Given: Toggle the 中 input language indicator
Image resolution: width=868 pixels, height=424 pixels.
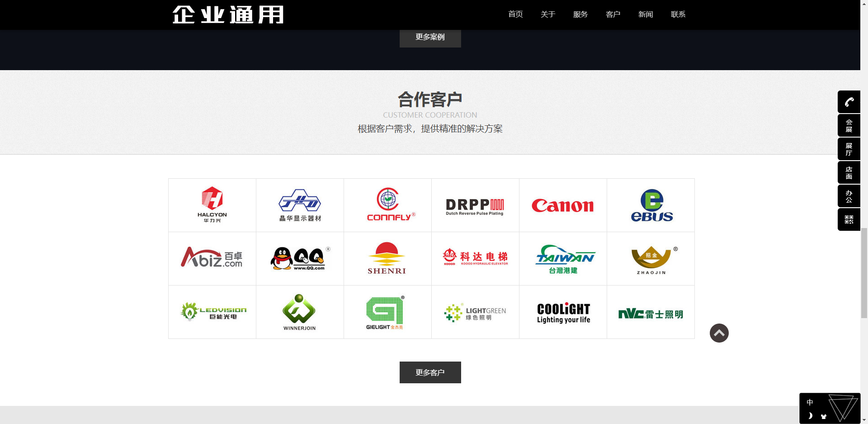Looking at the screenshot, I should [810, 402].
